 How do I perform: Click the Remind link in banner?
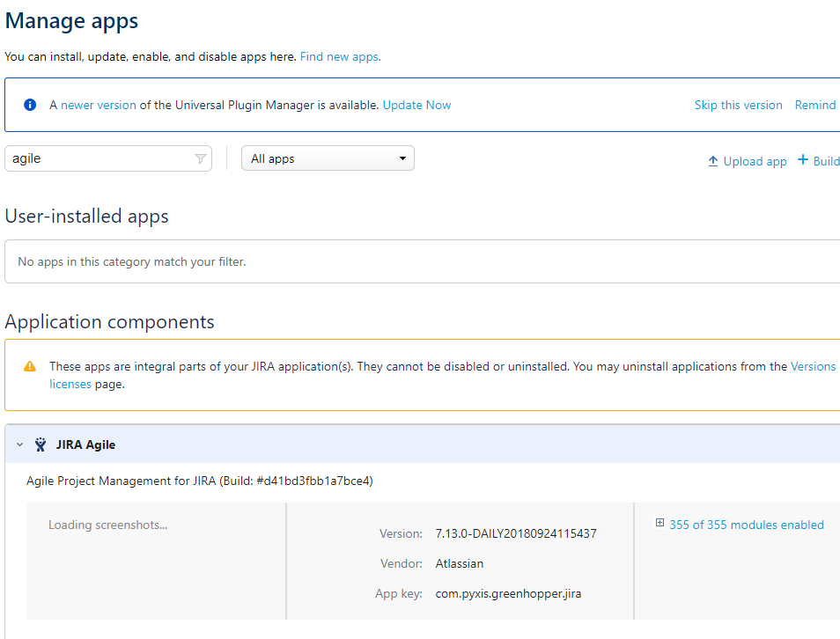(x=814, y=105)
